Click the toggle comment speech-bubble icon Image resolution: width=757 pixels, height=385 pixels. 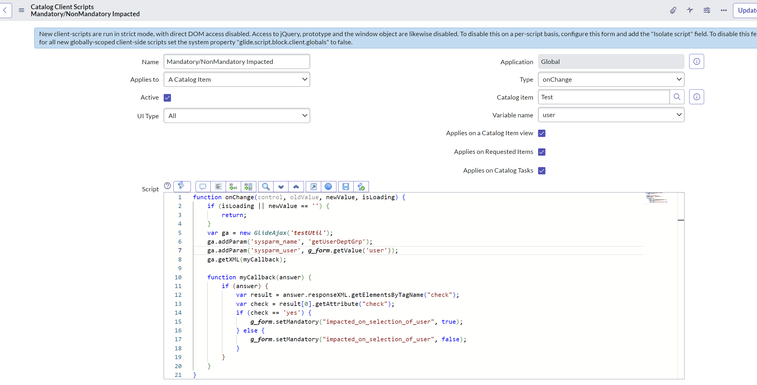click(203, 186)
